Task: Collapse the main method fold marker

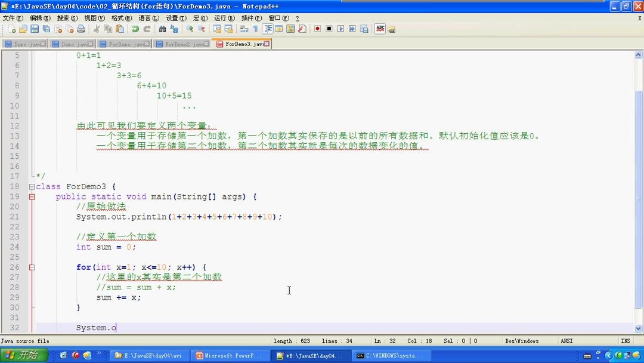Action: 31,196
